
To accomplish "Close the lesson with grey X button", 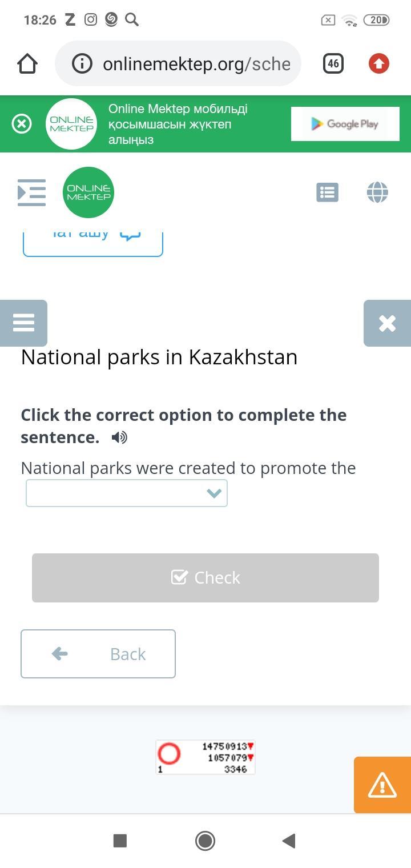I will pos(387,323).
